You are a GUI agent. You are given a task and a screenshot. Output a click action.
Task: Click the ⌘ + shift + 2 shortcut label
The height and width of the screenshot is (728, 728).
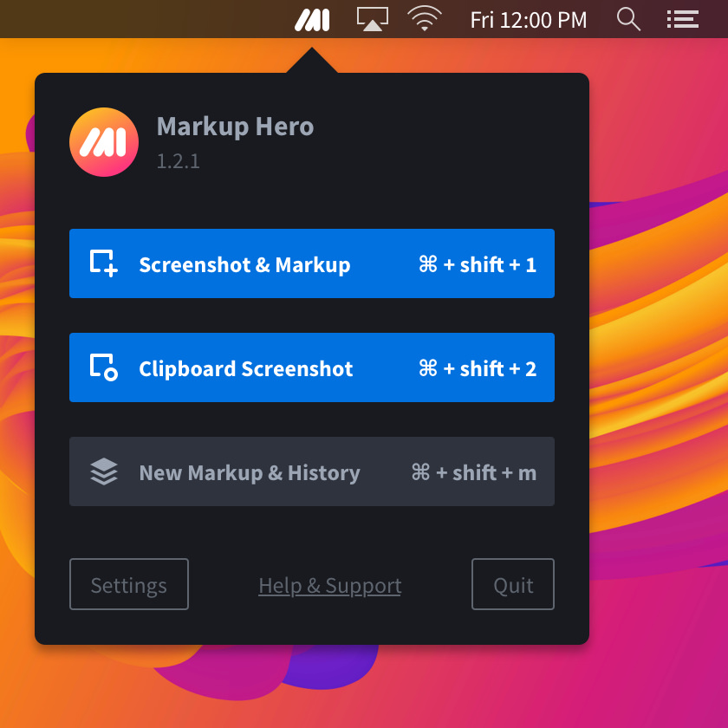[x=478, y=368]
